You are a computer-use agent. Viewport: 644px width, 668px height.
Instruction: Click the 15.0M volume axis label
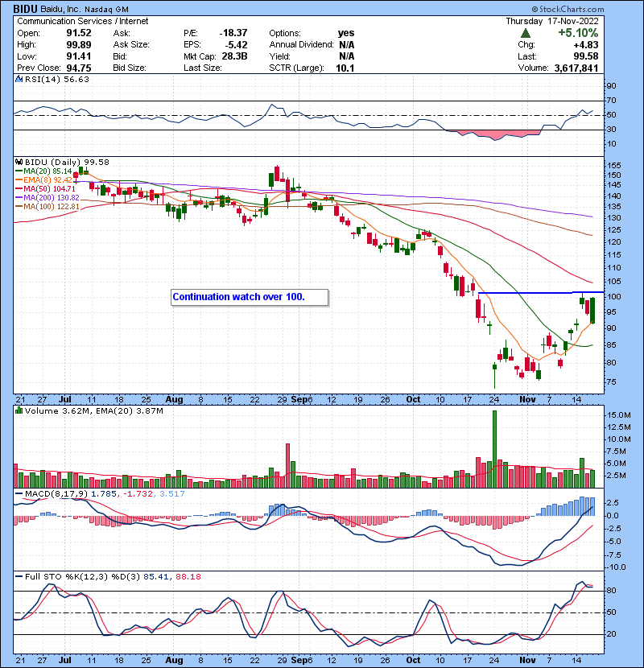[619, 415]
